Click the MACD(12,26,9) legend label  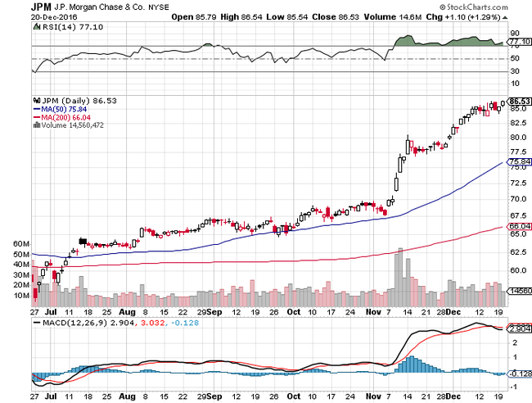(x=74, y=323)
